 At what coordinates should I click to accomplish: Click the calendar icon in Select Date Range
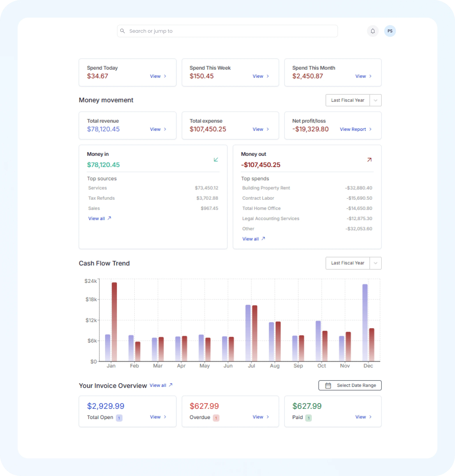tap(328, 385)
